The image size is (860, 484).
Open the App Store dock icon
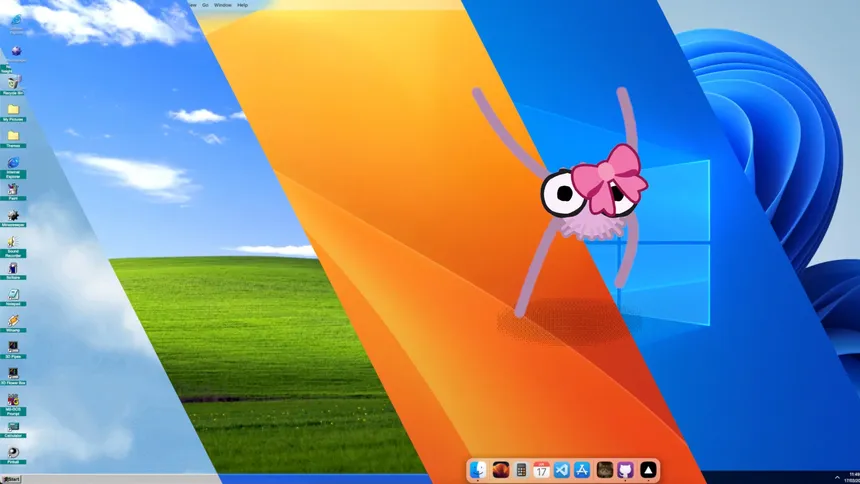[582, 469]
